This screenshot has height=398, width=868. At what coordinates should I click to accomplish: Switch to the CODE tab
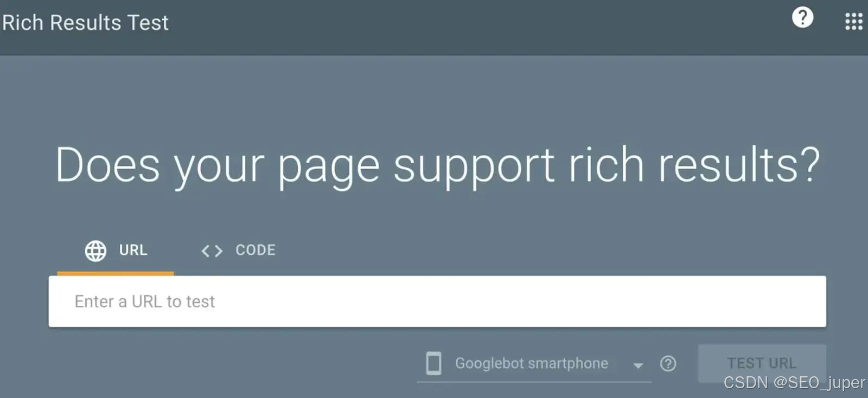click(239, 251)
